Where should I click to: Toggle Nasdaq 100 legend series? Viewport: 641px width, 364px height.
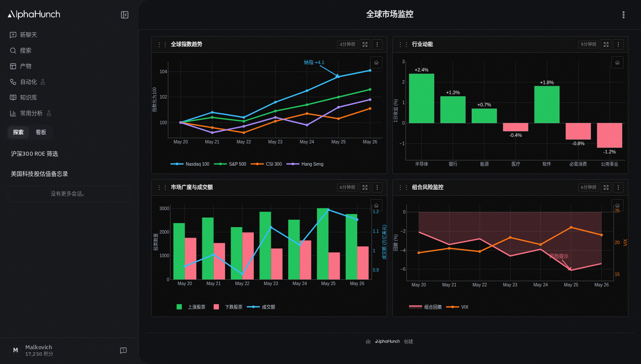coord(190,164)
